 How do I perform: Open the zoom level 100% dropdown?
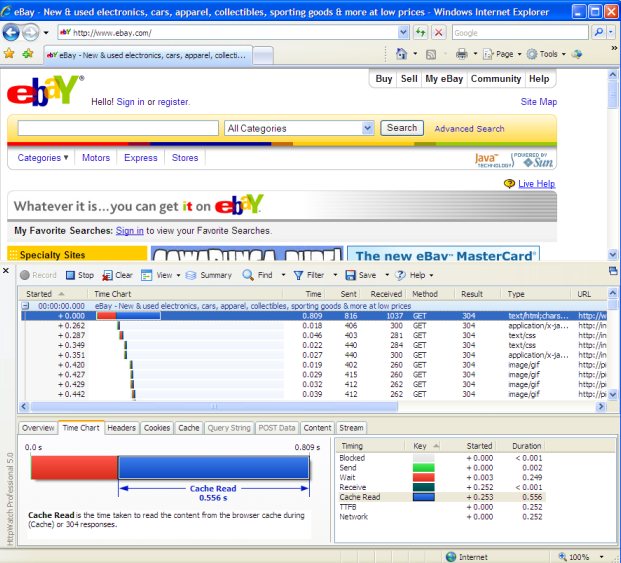(x=601, y=557)
